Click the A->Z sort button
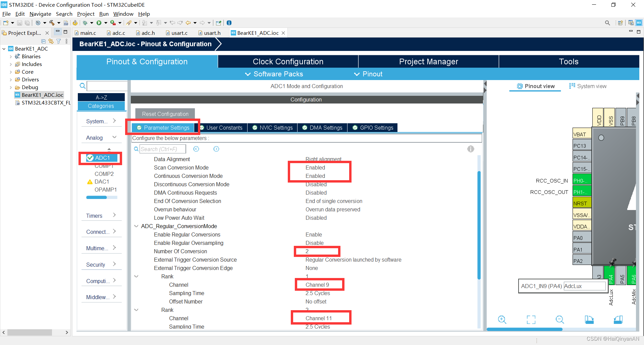The image size is (644, 345). [101, 97]
